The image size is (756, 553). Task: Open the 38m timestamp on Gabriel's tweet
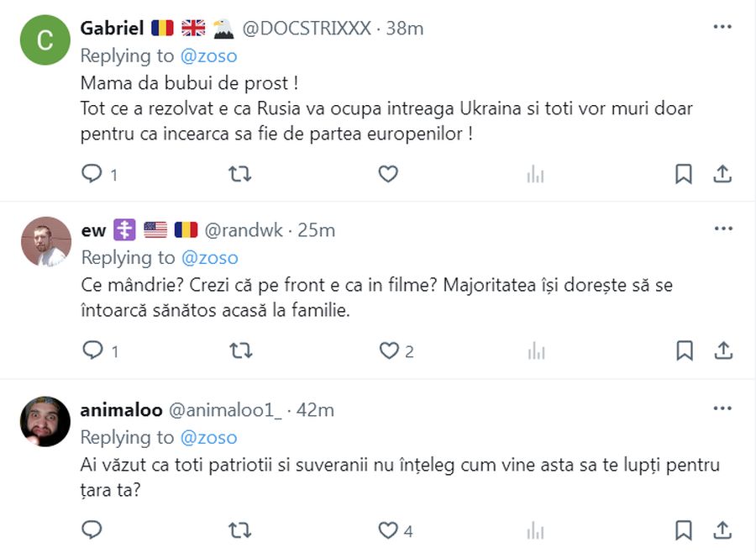point(405,28)
